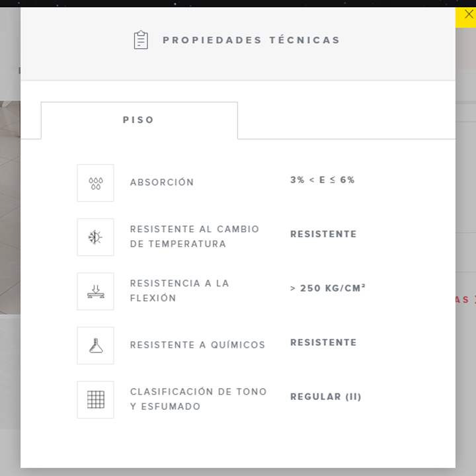This screenshot has width=476, height=476.
Task: Click the RESISTENTE value for chemicals
Action: [323, 342]
